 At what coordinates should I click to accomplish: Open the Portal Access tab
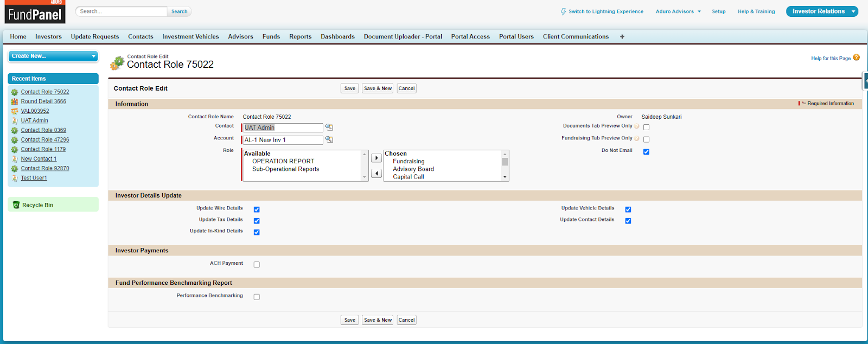pos(470,36)
